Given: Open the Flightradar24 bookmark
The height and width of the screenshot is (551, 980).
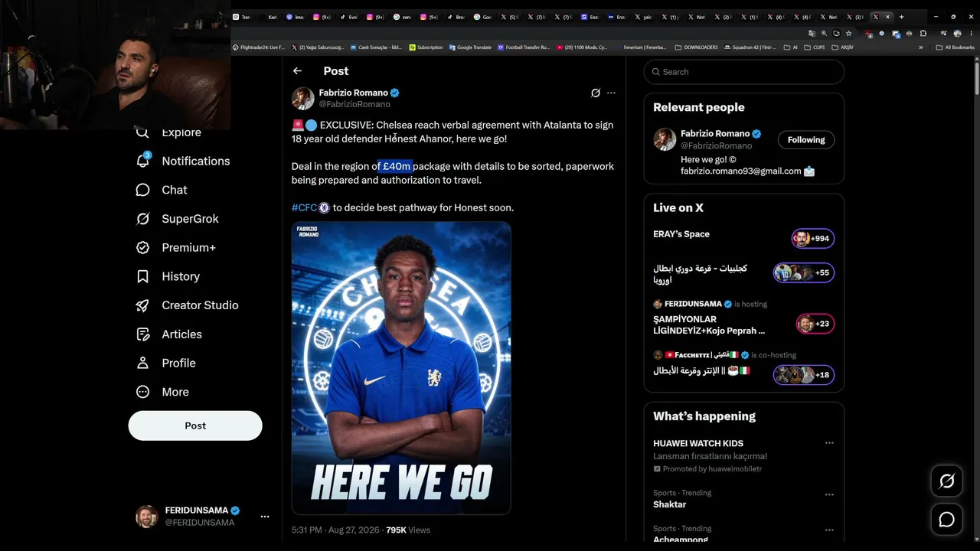Looking at the screenshot, I should [x=259, y=47].
